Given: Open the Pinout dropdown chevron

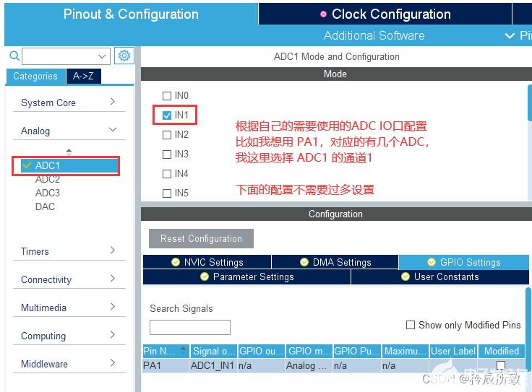Looking at the screenshot, I should click(510, 35).
